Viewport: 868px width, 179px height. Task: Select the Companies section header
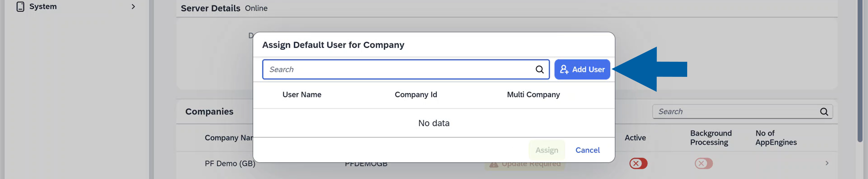coord(209,111)
